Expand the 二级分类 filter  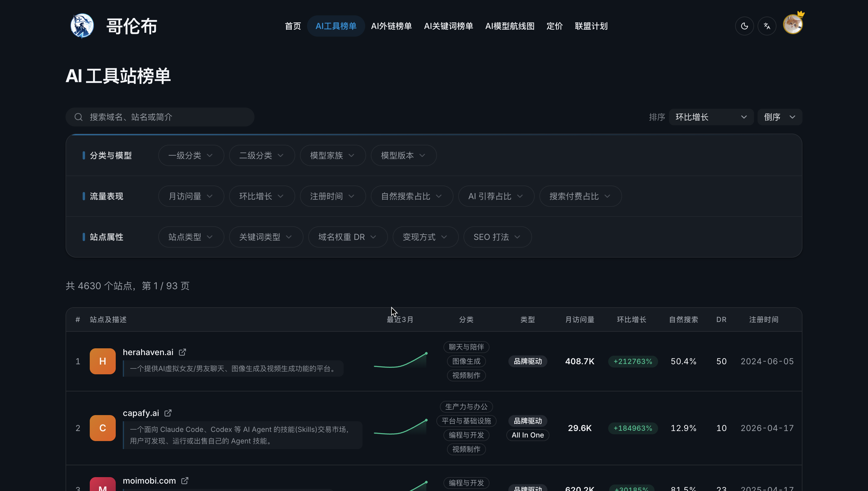262,155
